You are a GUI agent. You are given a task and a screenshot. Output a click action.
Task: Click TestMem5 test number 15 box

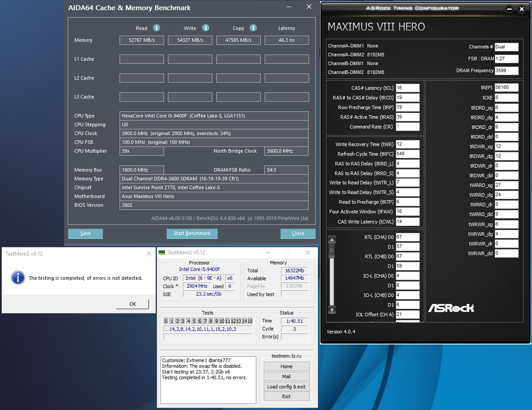(250, 321)
